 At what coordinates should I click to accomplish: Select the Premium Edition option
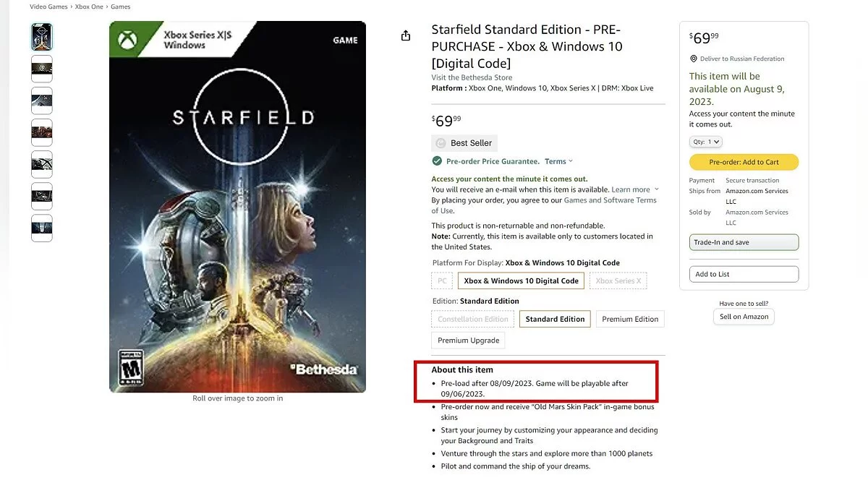(630, 319)
